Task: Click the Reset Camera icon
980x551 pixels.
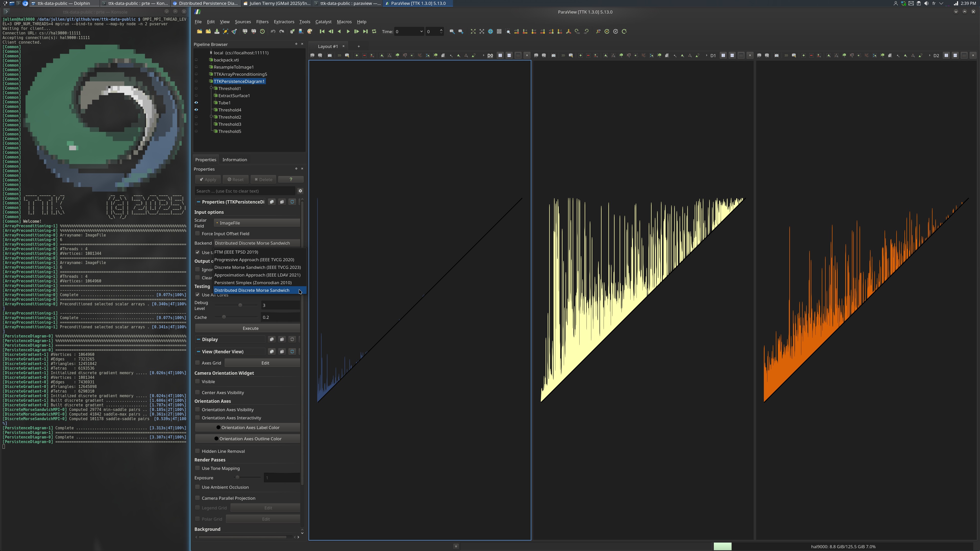Action: pyautogui.click(x=473, y=32)
